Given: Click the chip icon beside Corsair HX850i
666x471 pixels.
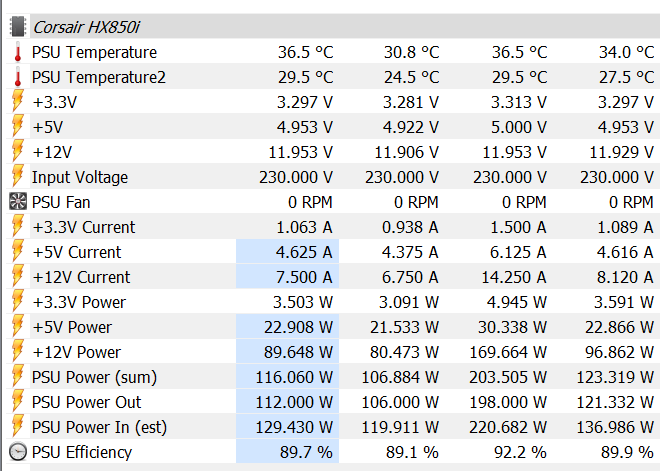Looking at the screenshot, I should [18, 26].
